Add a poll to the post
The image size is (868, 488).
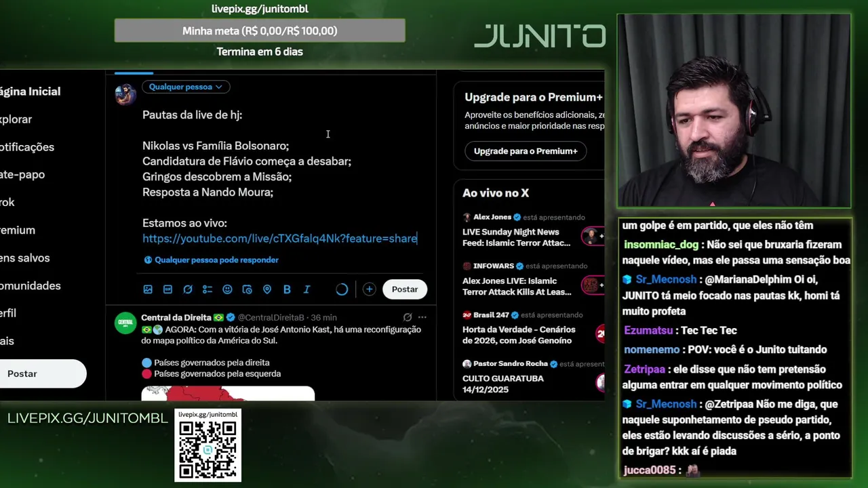click(x=208, y=289)
